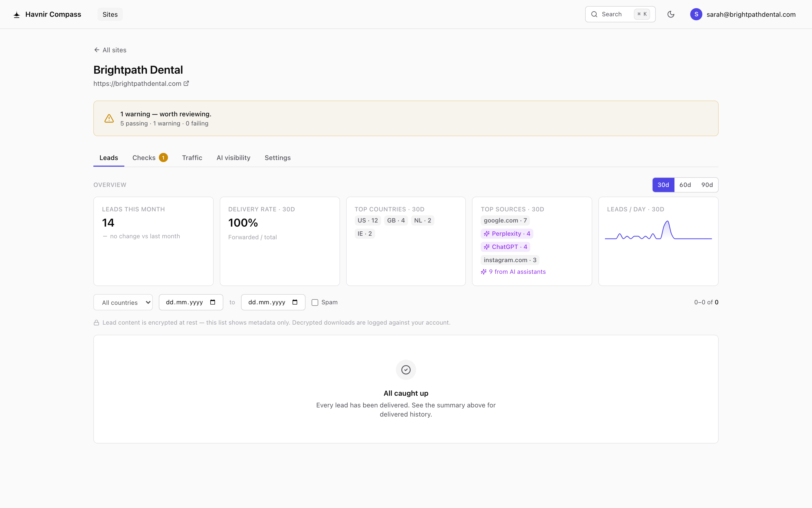Click the GB · 4 country chip
Screen dimensions: 812x508
(396, 220)
